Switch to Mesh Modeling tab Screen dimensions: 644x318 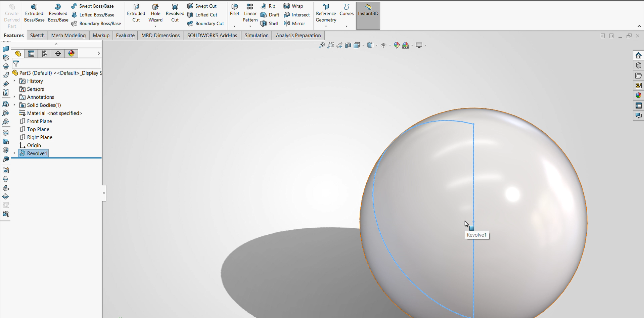(x=68, y=35)
